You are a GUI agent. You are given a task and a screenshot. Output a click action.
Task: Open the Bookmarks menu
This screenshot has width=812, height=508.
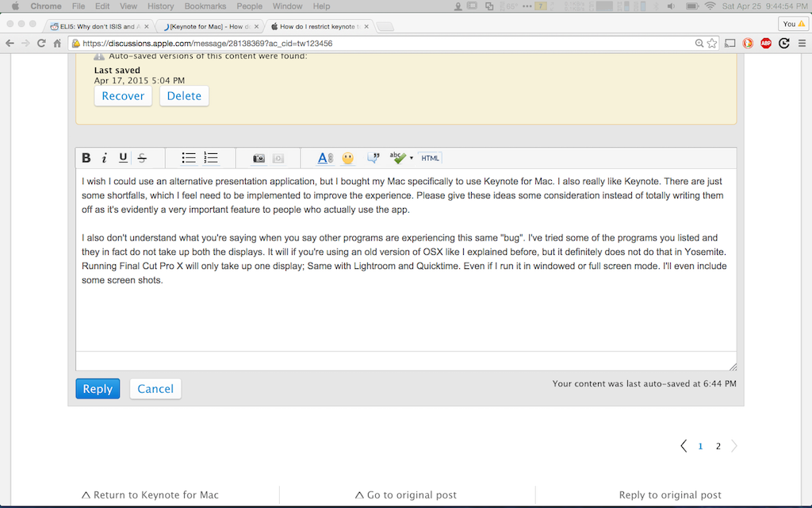205,6
